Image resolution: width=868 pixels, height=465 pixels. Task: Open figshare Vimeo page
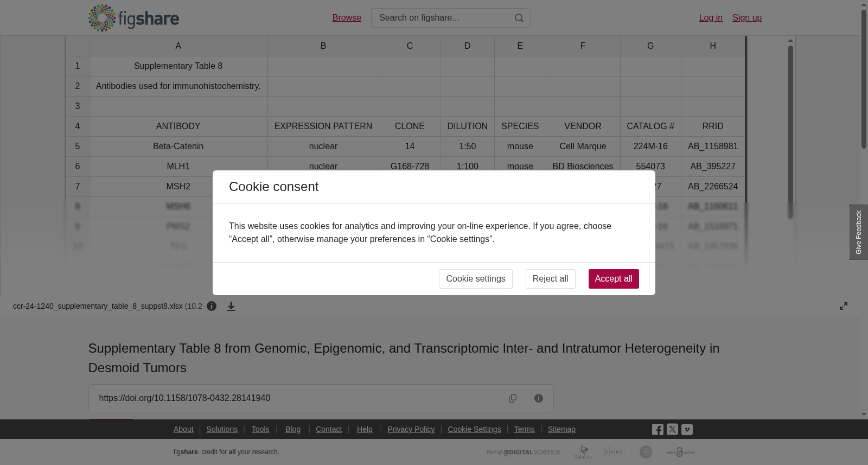coord(687,429)
